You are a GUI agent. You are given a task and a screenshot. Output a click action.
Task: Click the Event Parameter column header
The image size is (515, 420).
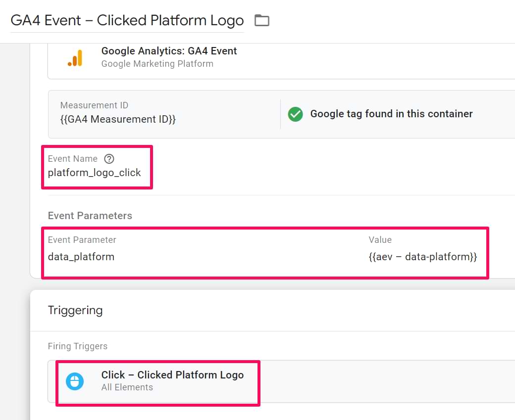coord(82,240)
